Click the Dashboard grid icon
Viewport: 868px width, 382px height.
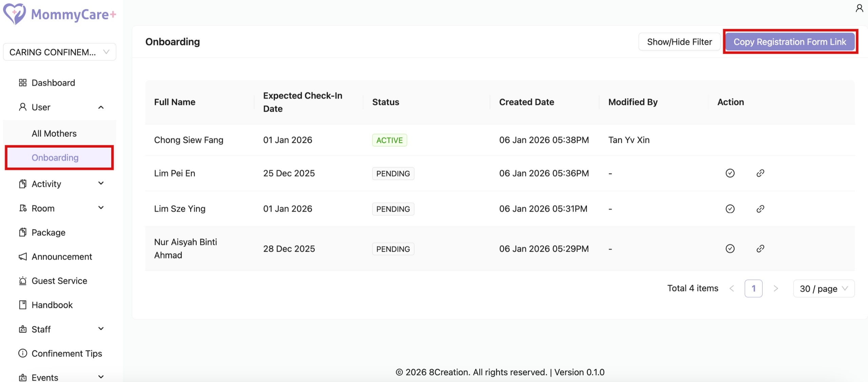(x=23, y=82)
